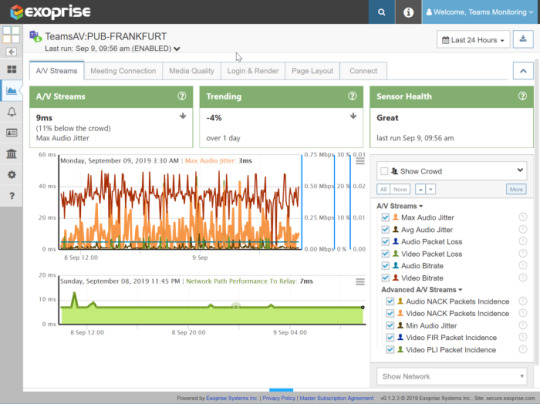Select the chart analytics icon in sidebar

[x=11, y=91]
